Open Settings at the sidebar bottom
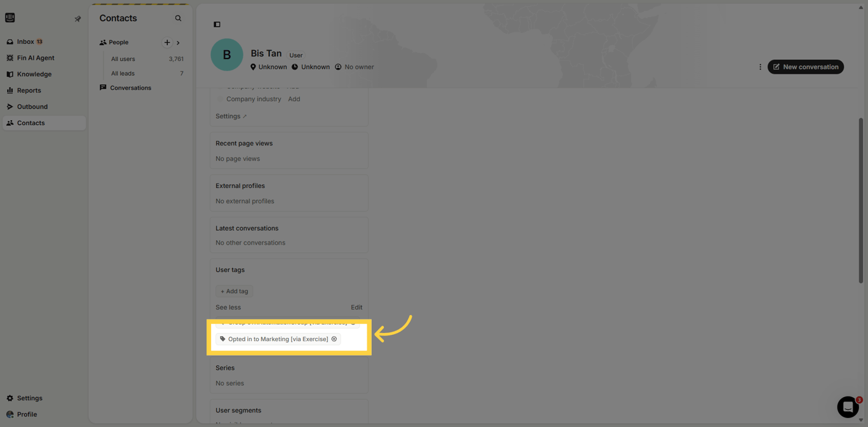The width and height of the screenshot is (868, 427). point(28,398)
